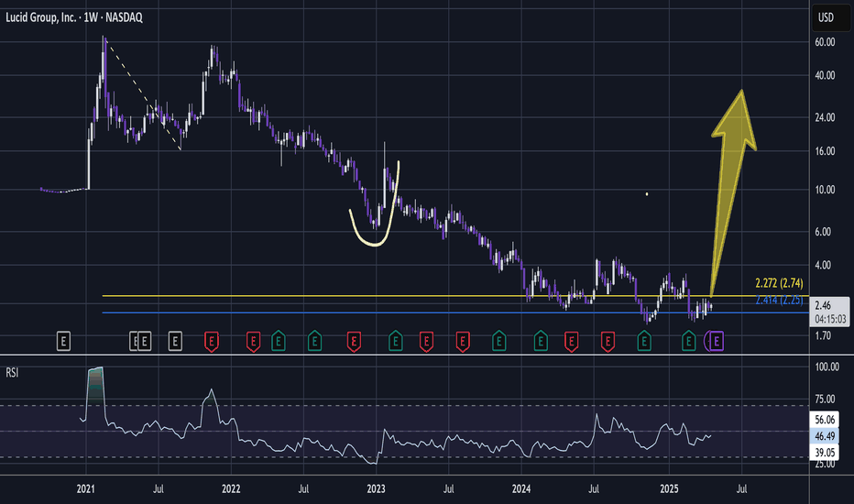Click the 60.00 price axis label

[x=825, y=42]
